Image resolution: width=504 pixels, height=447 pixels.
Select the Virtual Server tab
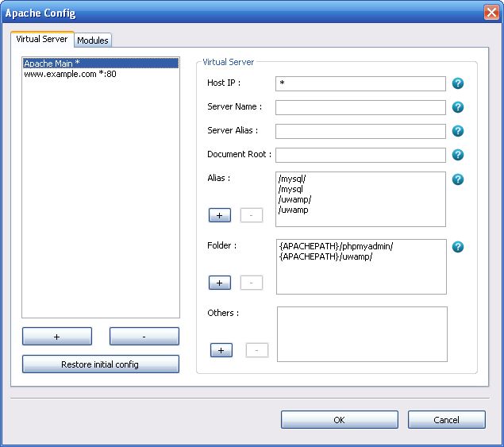coord(42,39)
